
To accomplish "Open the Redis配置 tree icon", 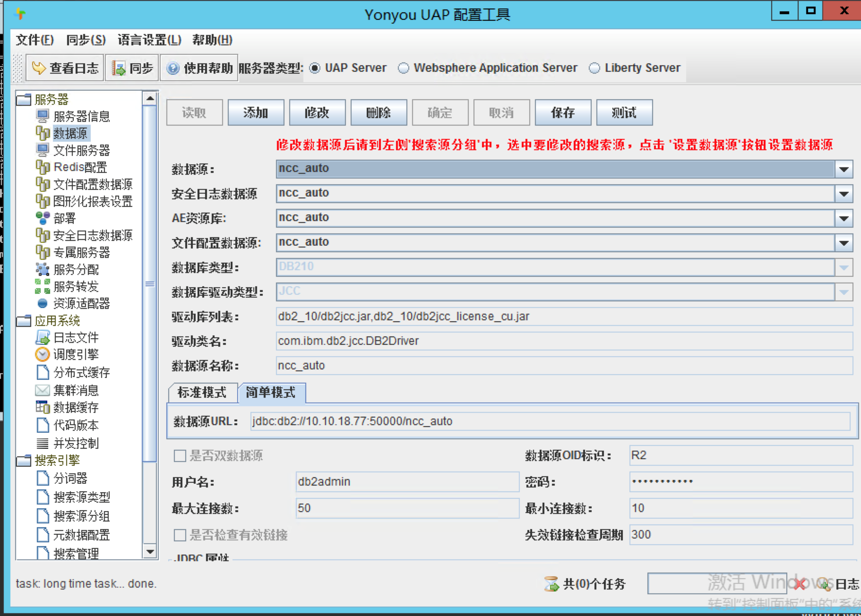I will (43, 167).
